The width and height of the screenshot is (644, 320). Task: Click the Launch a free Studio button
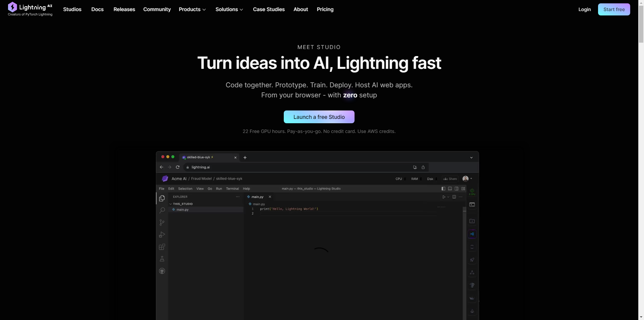(x=319, y=117)
